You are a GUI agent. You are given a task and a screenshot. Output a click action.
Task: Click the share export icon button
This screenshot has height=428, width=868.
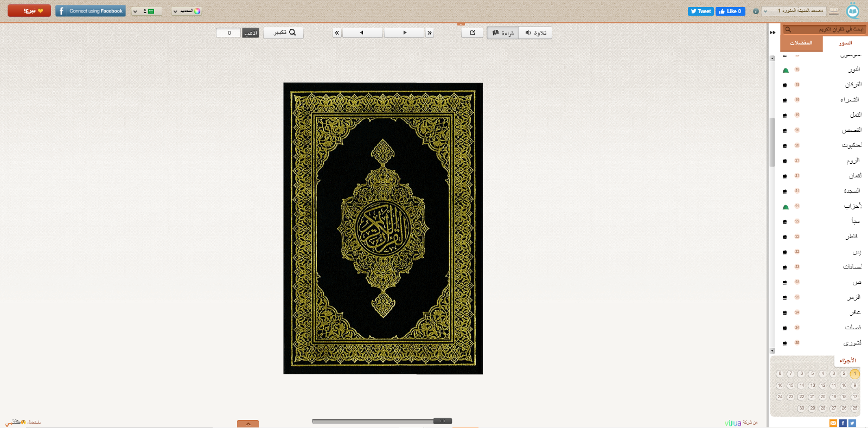click(x=473, y=33)
